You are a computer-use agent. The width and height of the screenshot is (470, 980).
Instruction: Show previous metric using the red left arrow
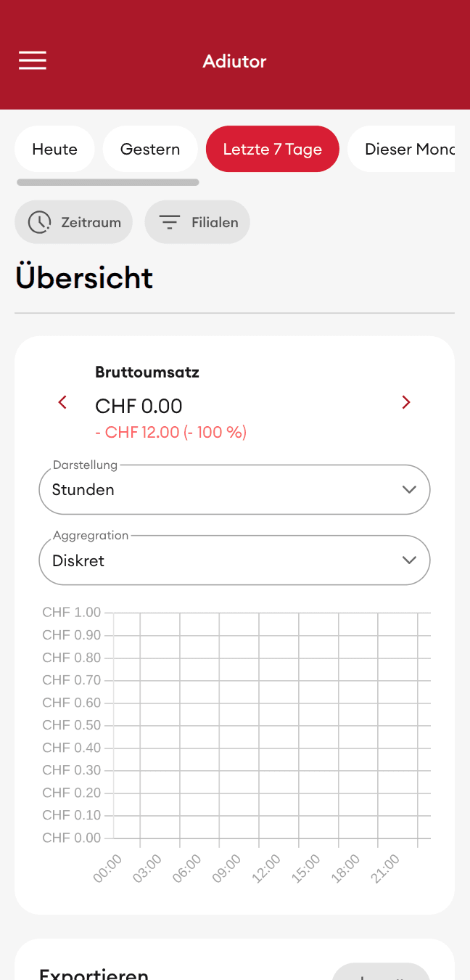(62, 402)
